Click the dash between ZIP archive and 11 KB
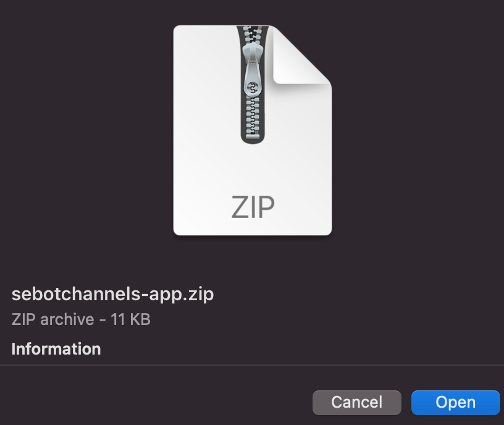This screenshot has width=504, height=425. pyautogui.click(x=102, y=320)
